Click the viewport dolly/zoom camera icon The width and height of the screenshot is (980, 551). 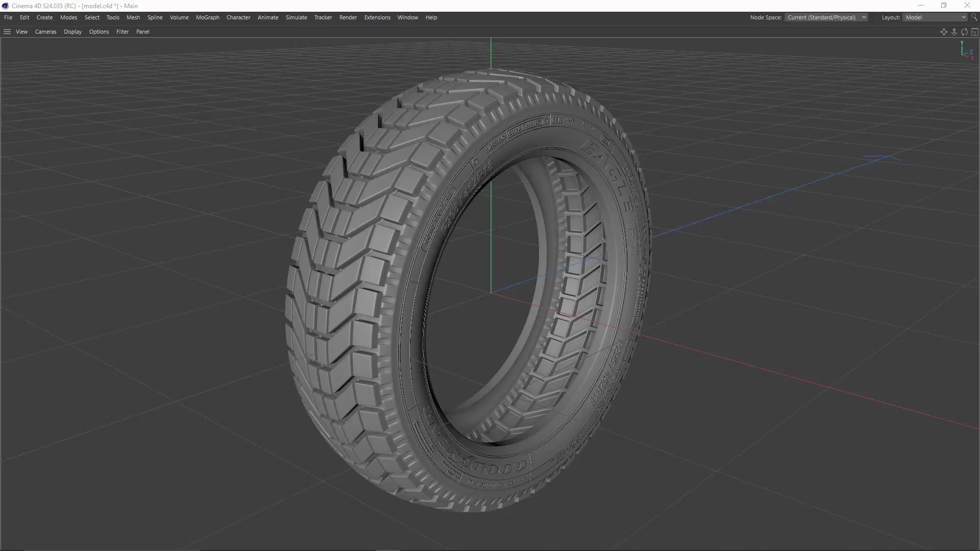click(954, 32)
